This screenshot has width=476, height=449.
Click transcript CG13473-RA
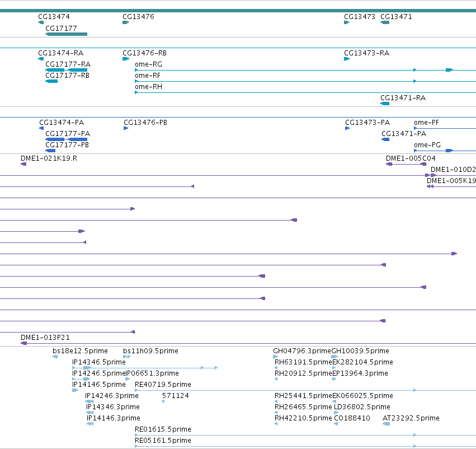[366, 53]
